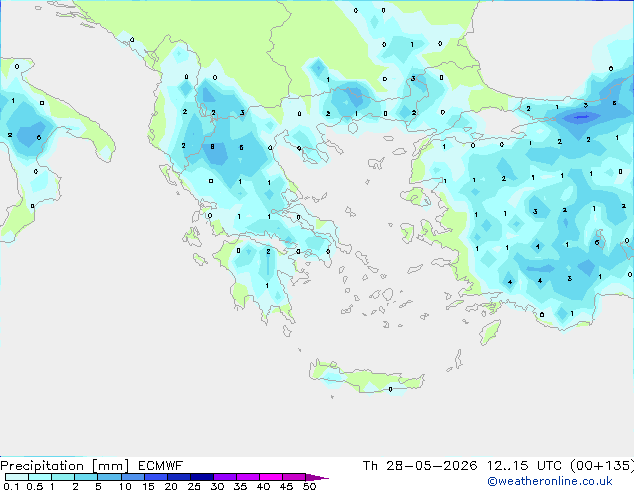Click the 'Precipitation [mm]' title text
This screenshot has width=634, height=490.
tap(65, 466)
